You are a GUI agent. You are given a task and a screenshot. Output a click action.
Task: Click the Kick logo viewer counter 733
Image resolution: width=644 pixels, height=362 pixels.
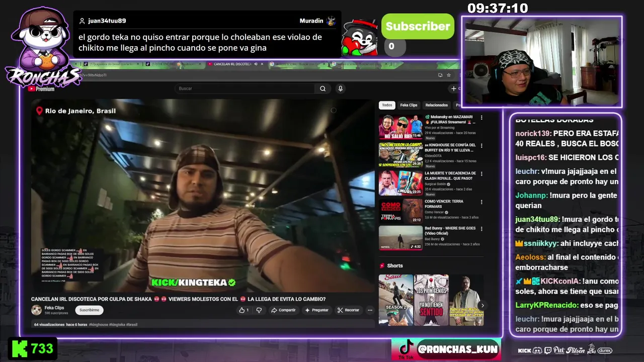pyautogui.click(x=32, y=348)
